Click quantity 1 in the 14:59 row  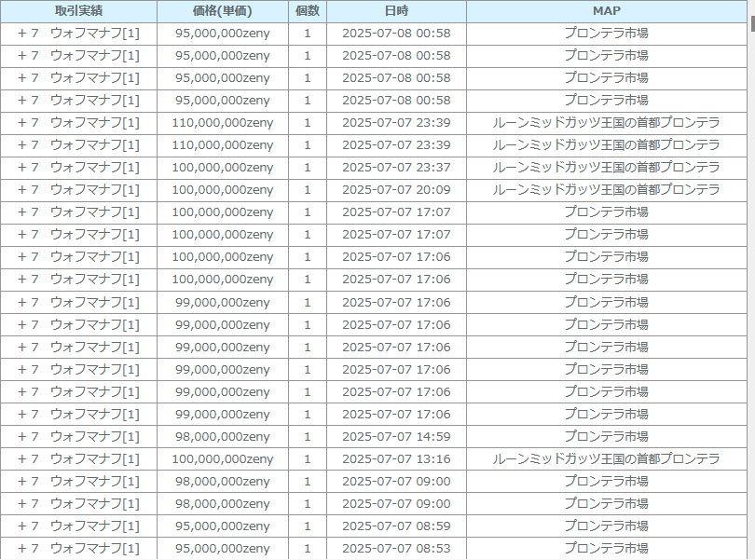308,437
